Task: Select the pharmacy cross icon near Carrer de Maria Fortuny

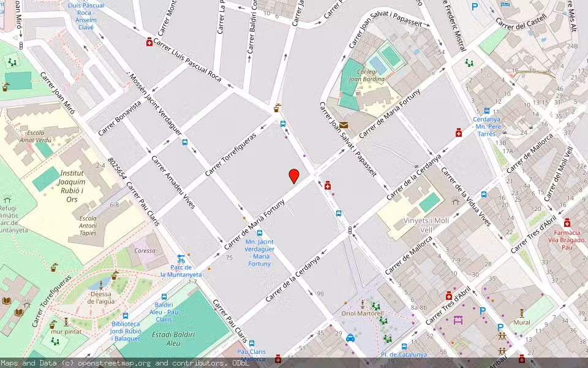Action: (x=328, y=186)
